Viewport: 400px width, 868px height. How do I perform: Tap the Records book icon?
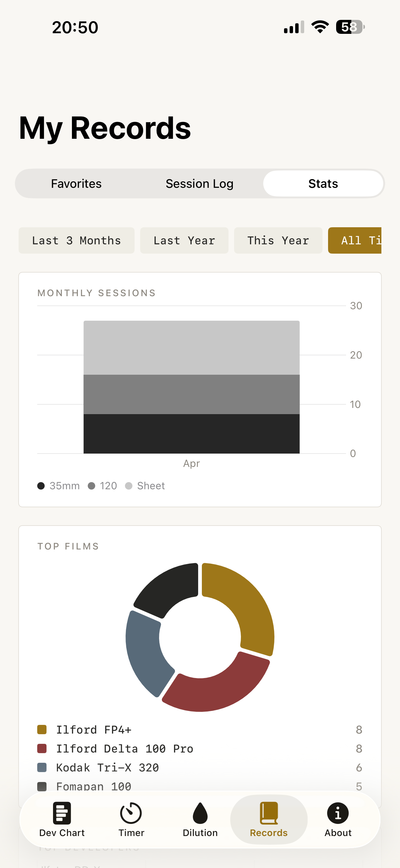point(269,813)
